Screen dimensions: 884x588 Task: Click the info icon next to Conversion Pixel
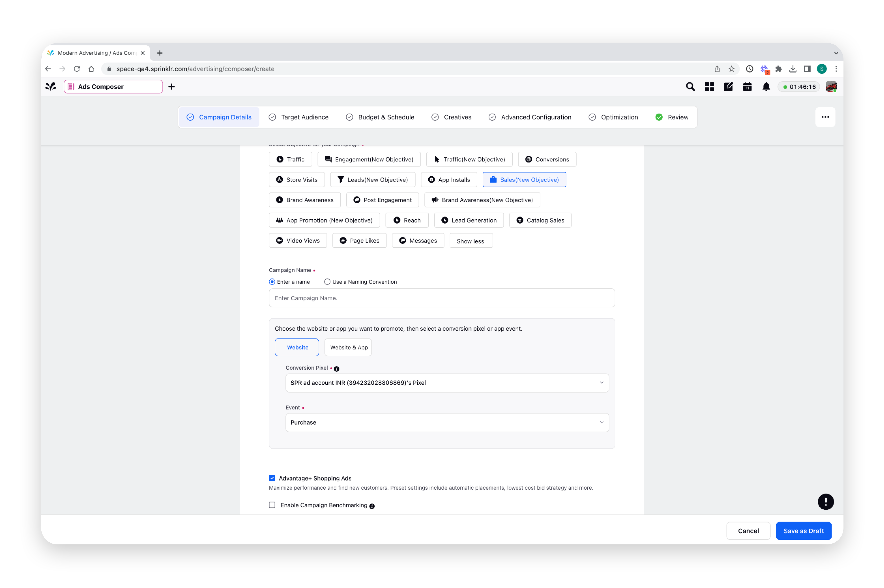[x=336, y=369]
